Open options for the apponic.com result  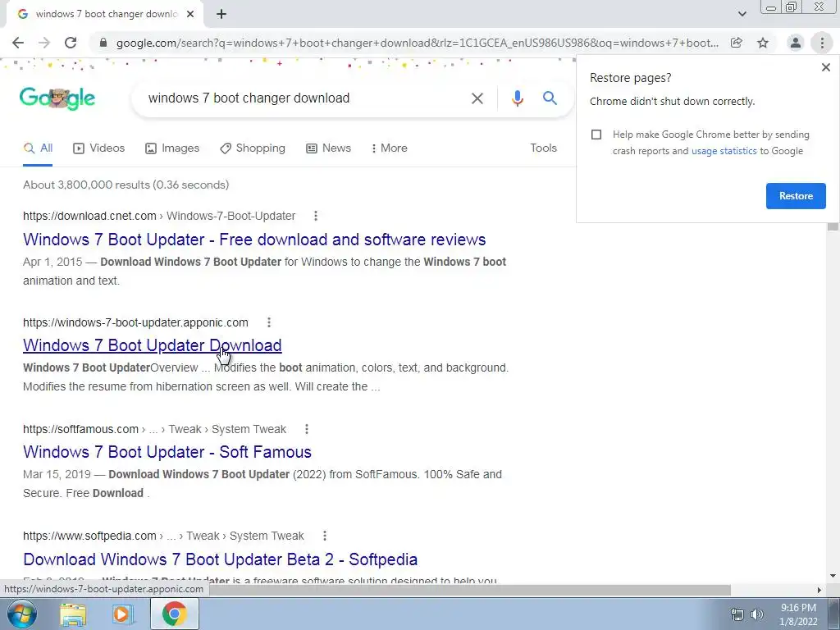[x=269, y=322]
